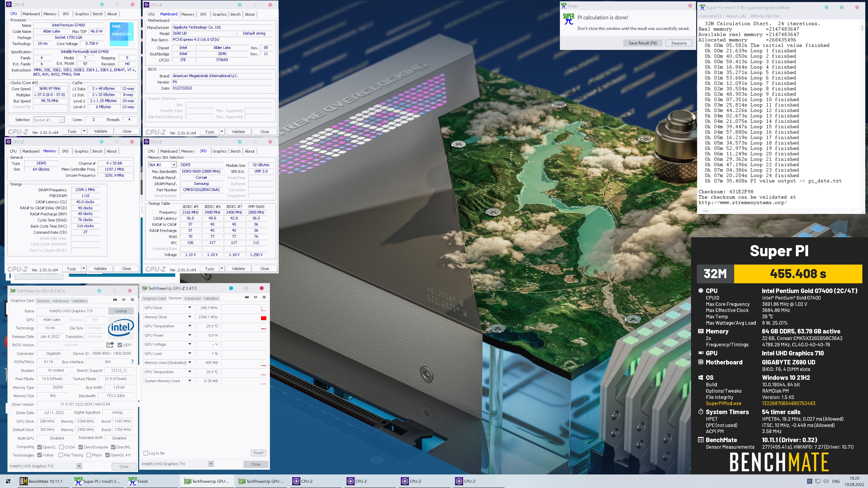868x488 pixels.
Task: Switch to Finish dialog in taskbar
Action: pyautogui.click(x=152, y=481)
